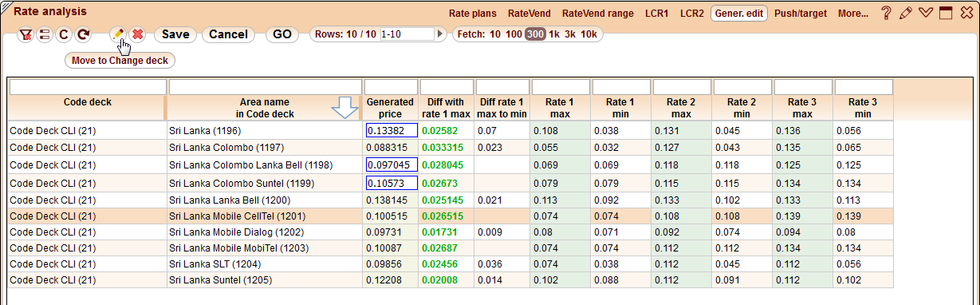Open the RateVend range tab
The height and width of the screenshot is (305, 980).
(x=598, y=14)
